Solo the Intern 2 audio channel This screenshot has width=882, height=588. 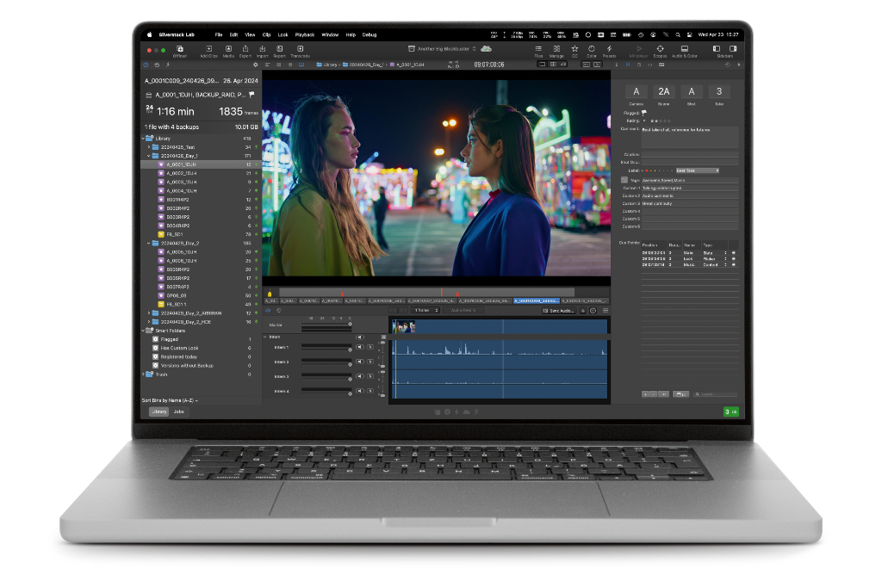point(370,362)
